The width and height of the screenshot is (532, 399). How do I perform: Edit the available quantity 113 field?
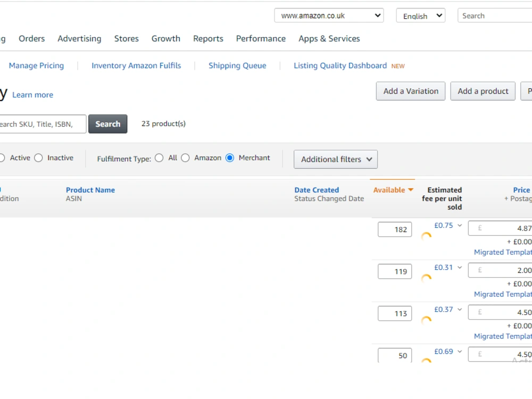coord(395,313)
